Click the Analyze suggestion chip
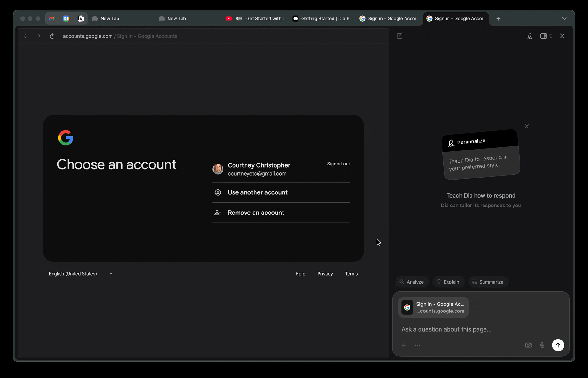Image resolution: width=588 pixels, height=378 pixels. pyautogui.click(x=412, y=282)
